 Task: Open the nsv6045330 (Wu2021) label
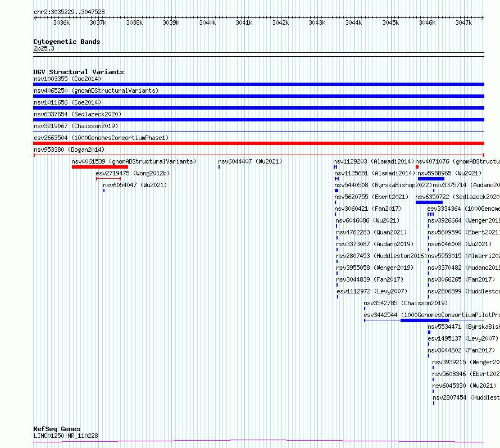click(x=464, y=386)
